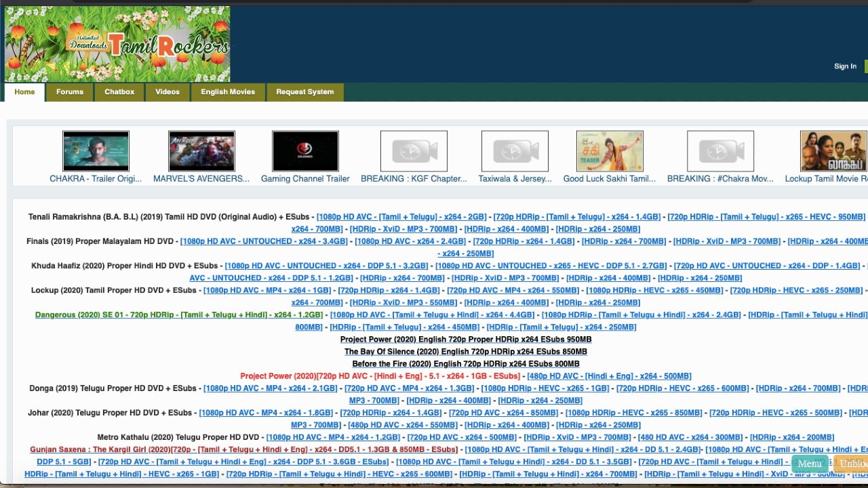Click the Gaming Channel Trailer caption link
The height and width of the screenshot is (488, 868).
305,179
